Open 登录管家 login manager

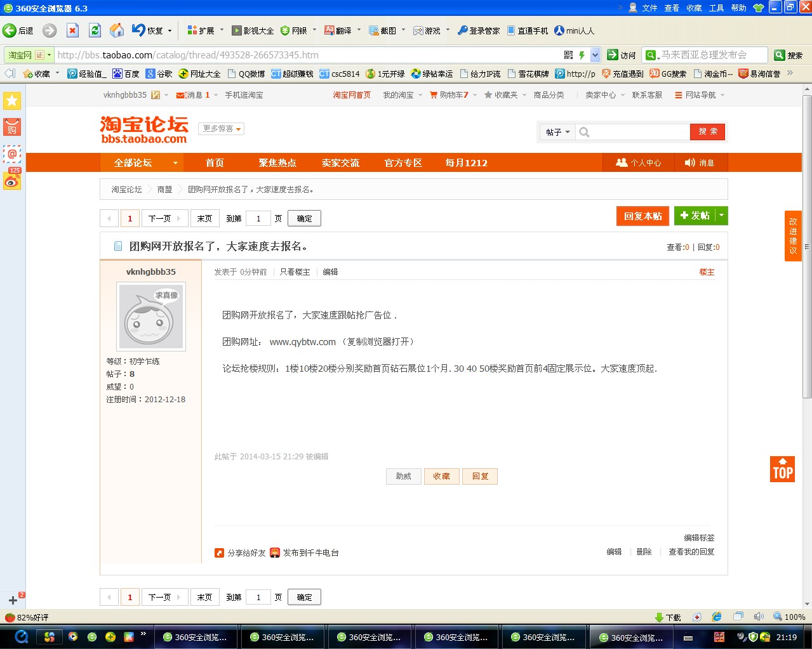click(479, 30)
